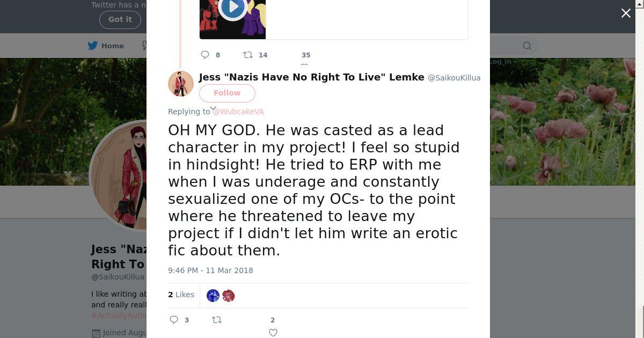This screenshot has height=338, width=644.
Task: Dismiss the notice with Got it button
Action: (120, 19)
